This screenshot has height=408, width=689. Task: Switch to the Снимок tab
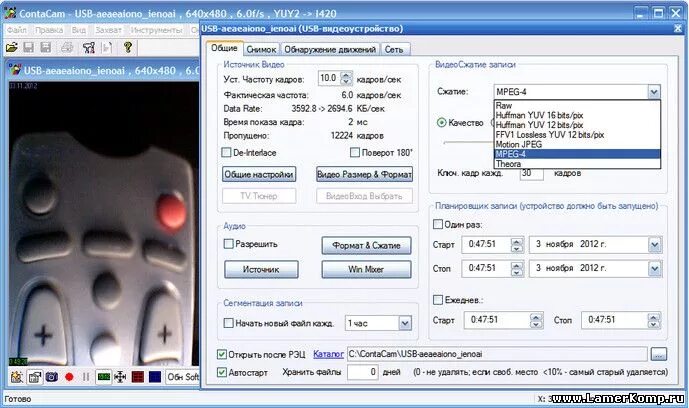click(x=261, y=50)
